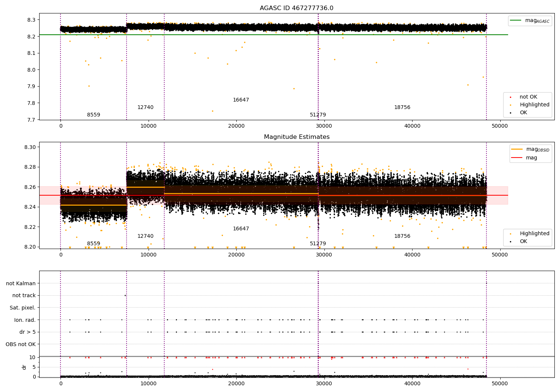Click the orange mag OBSID line segment for 12740

[x=146, y=187]
